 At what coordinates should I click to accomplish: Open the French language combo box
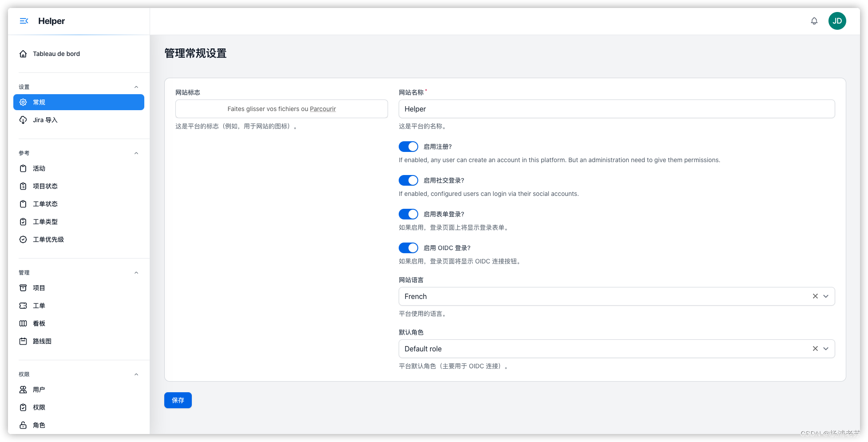(x=617, y=296)
